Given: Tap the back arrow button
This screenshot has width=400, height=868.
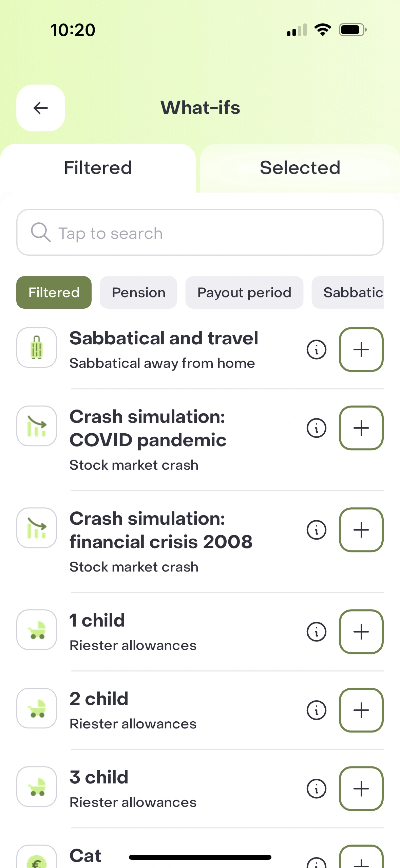Looking at the screenshot, I should [41, 108].
